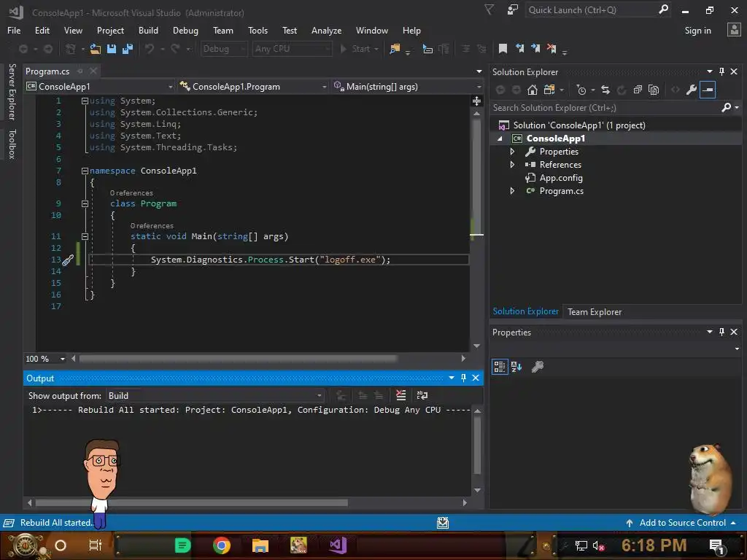
Task: Open Debug configuration dropdown
Action: pos(224,49)
